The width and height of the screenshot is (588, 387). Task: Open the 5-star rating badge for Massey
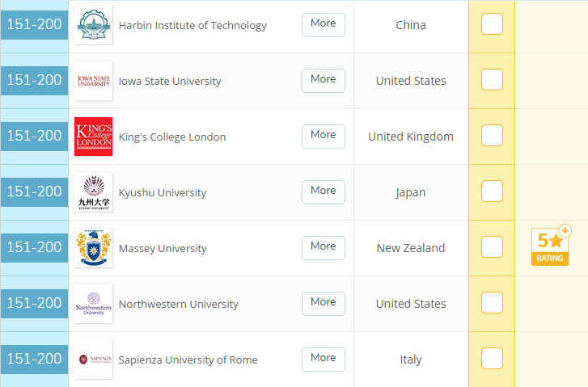[x=550, y=246]
